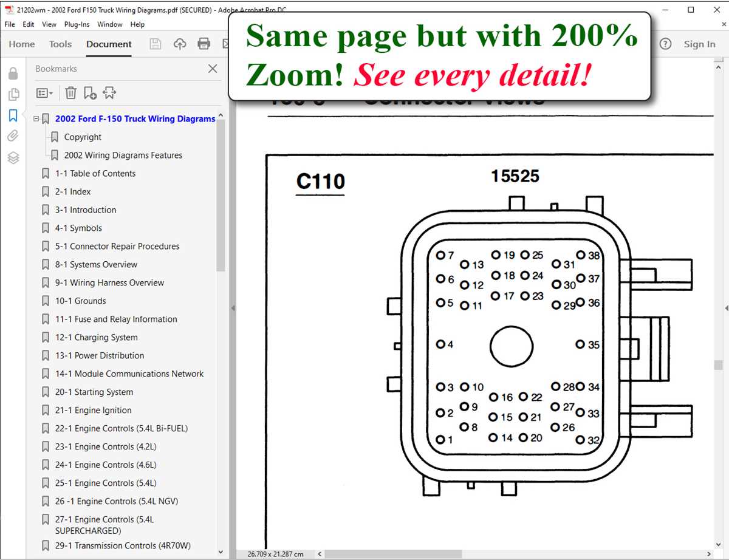Collapse navigation pane with left arrow handle

pyautogui.click(x=233, y=309)
